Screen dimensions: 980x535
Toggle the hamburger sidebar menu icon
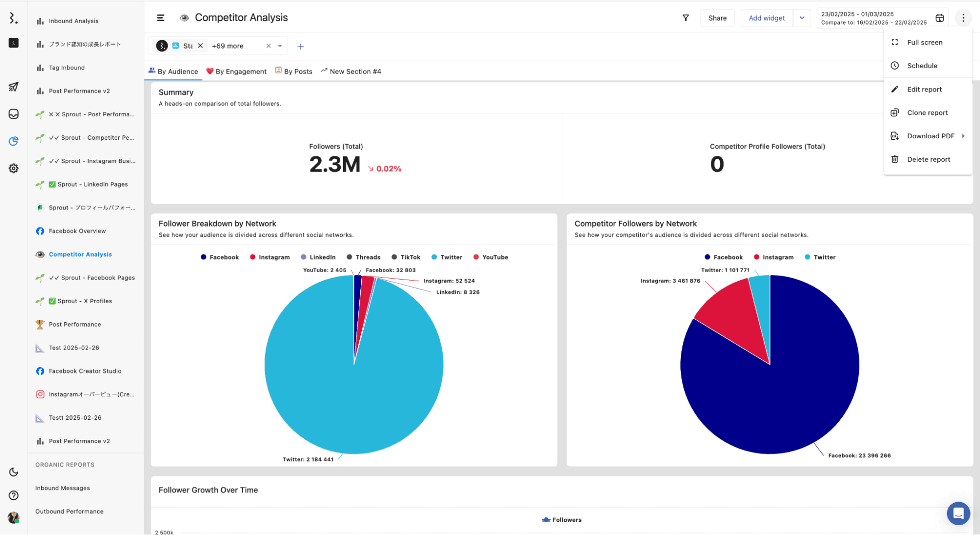[x=160, y=18]
